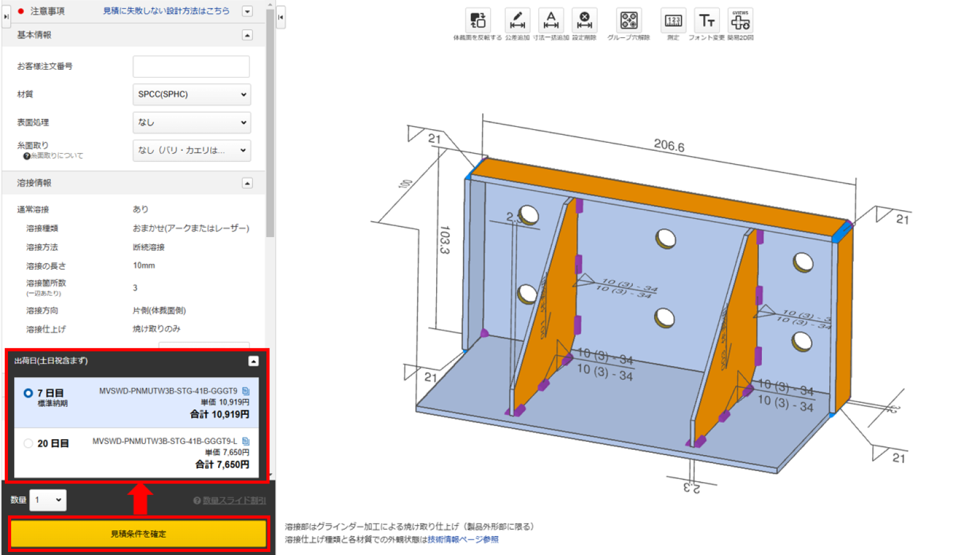Click the copy icon beside MVSWD-PNMUTW3B-STG-41B-GGGT9
Screen dimensions: 980x555
(245, 392)
